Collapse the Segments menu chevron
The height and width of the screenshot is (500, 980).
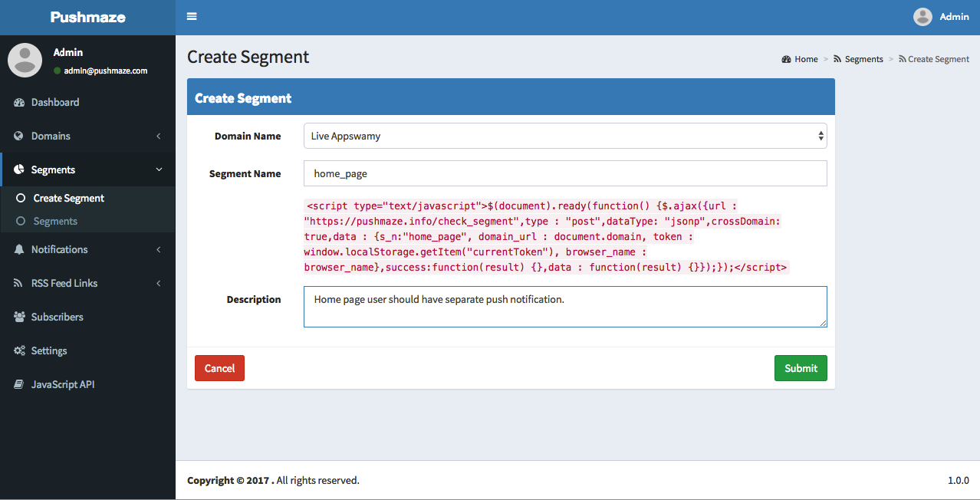click(x=159, y=170)
